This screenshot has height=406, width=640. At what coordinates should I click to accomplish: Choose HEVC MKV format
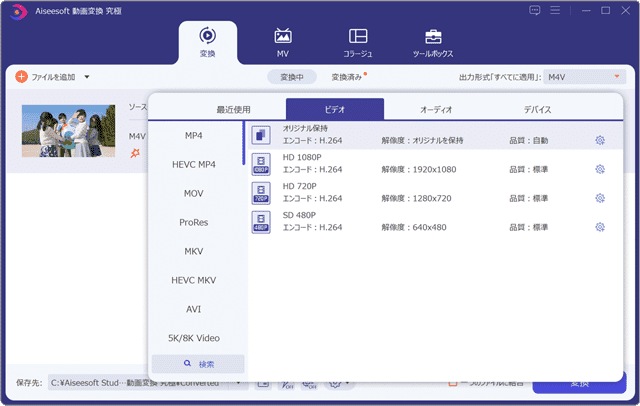click(x=193, y=280)
